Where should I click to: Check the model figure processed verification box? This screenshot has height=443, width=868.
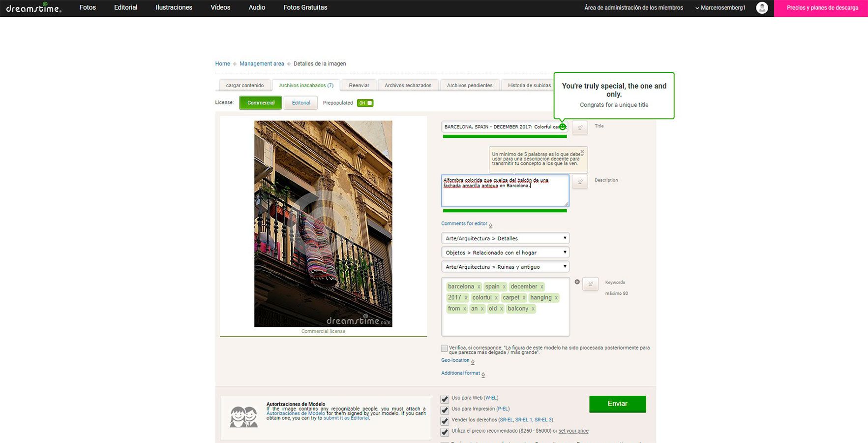pyautogui.click(x=444, y=348)
